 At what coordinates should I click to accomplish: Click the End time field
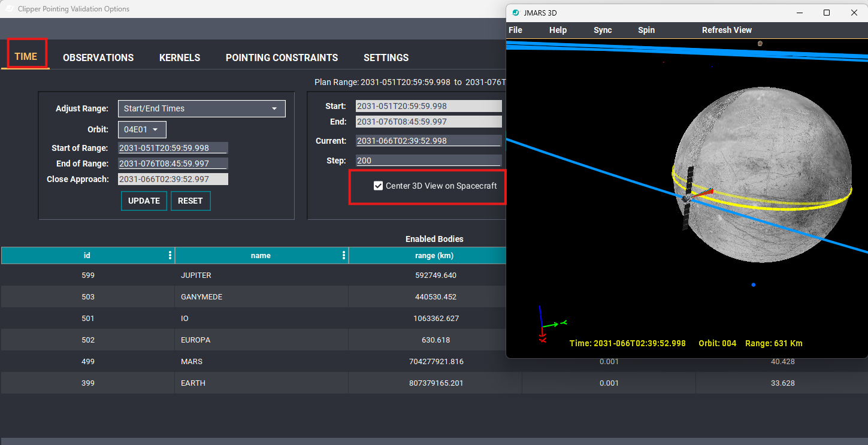pyautogui.click(x=428, y=122)
